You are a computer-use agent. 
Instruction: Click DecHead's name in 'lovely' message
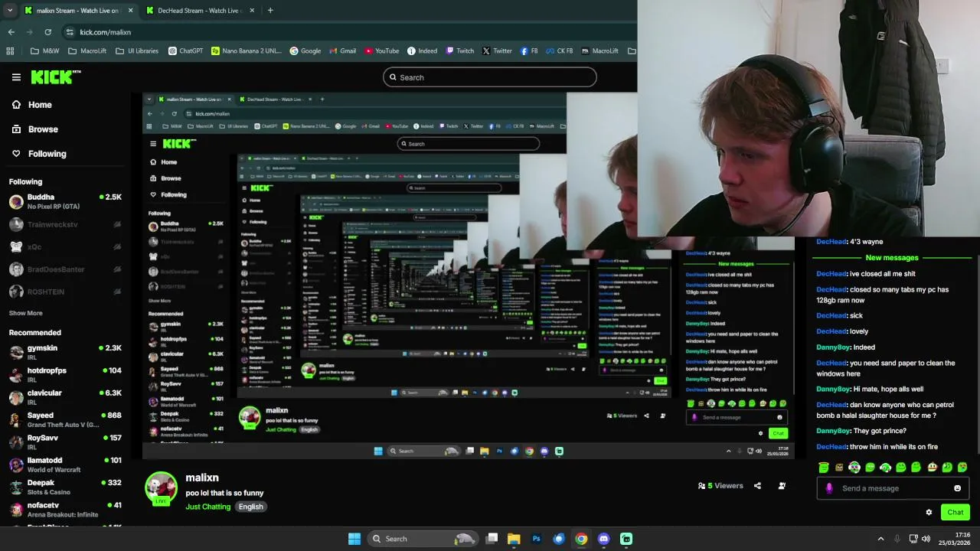(x=831, y=331)
